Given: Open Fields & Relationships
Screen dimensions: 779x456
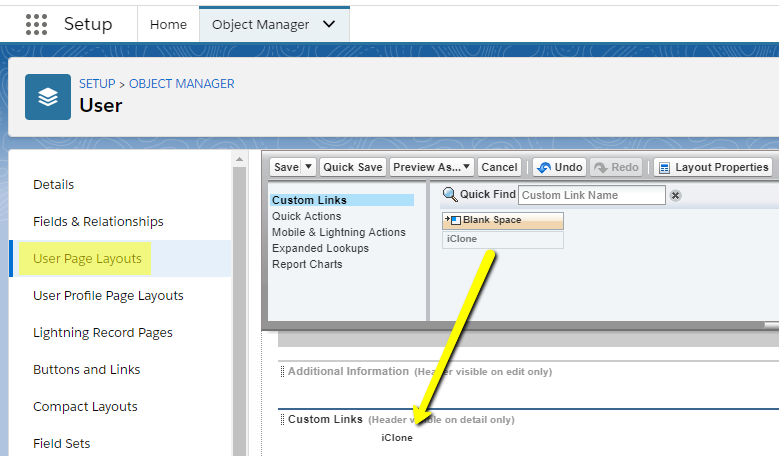Looking at the screenshot, I should click(98, 222).
